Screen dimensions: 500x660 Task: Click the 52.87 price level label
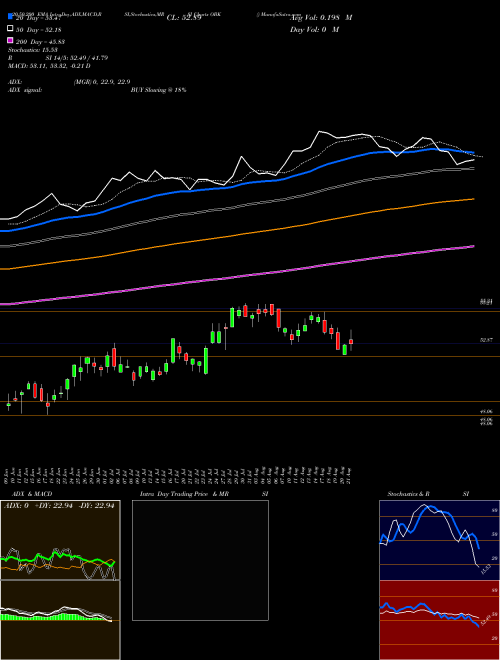point(487,339)
